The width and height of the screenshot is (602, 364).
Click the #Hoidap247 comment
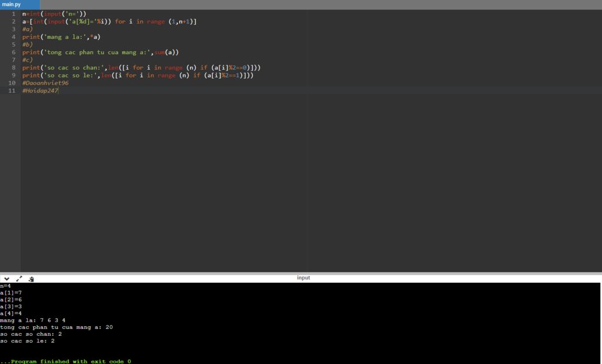point(41,91)
